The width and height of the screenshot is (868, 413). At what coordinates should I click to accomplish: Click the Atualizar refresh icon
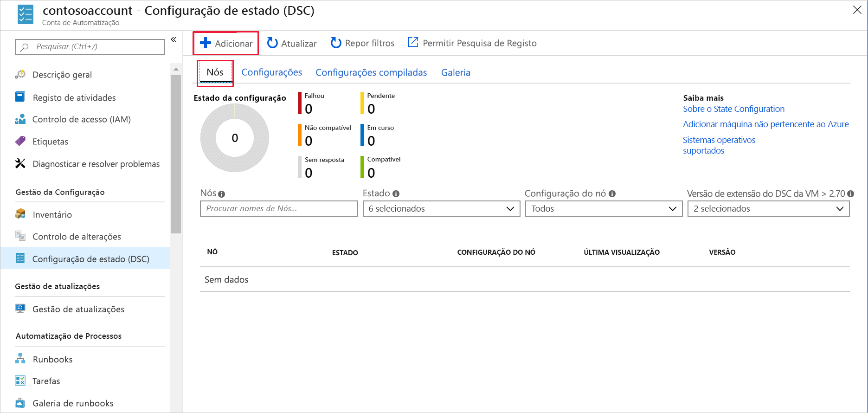[x=272, y=43]
